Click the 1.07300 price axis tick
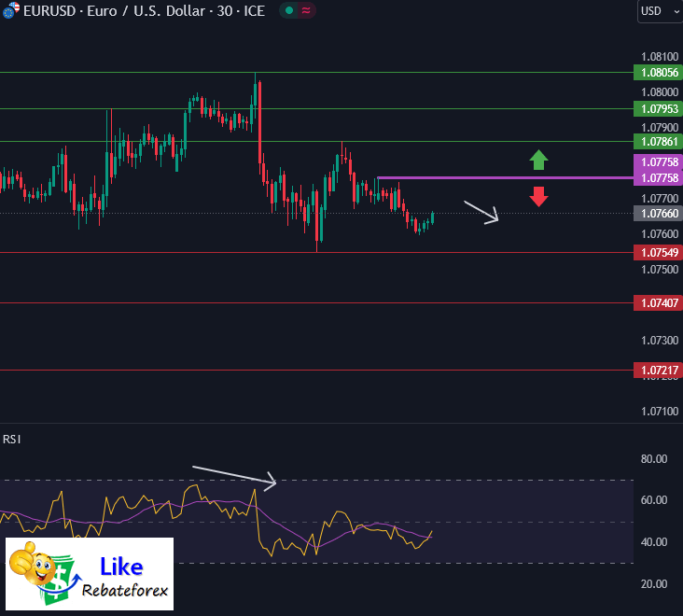Image resolution: width=683 pixels, height=616 pixels. coord(660,341)
